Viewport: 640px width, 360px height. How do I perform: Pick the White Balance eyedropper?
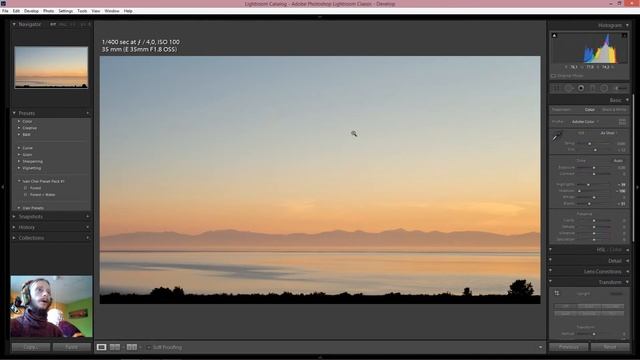click(557, 137)
